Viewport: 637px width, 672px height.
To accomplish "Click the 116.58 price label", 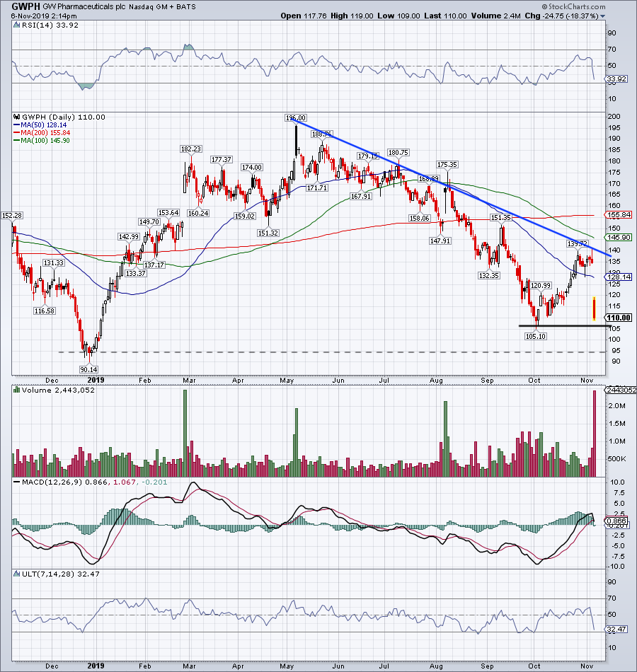I will point(45,311).
